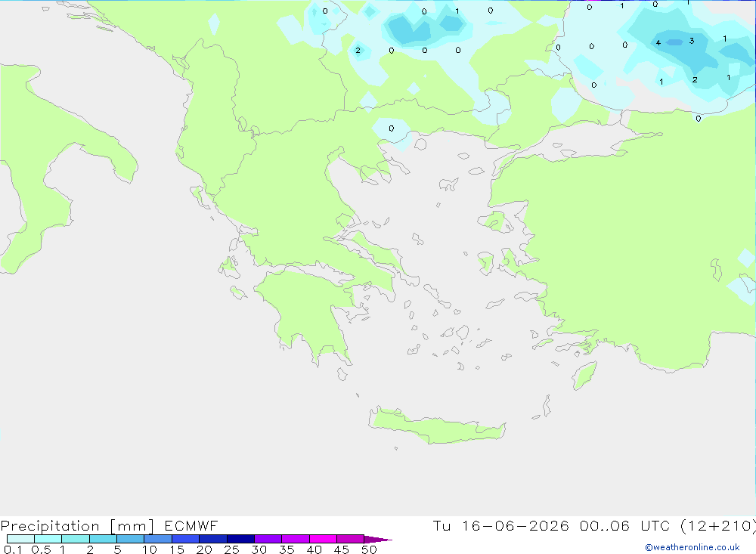Screen dimensions: 756x554
Task: Click the 20–25 mm legend color swatch
Action: tap(213, 539)
